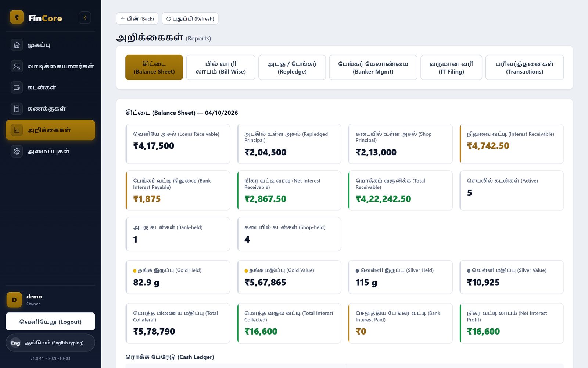Screen dimensions: 588x368
Task: Click the Eng language badge
Action: (15, 343)
